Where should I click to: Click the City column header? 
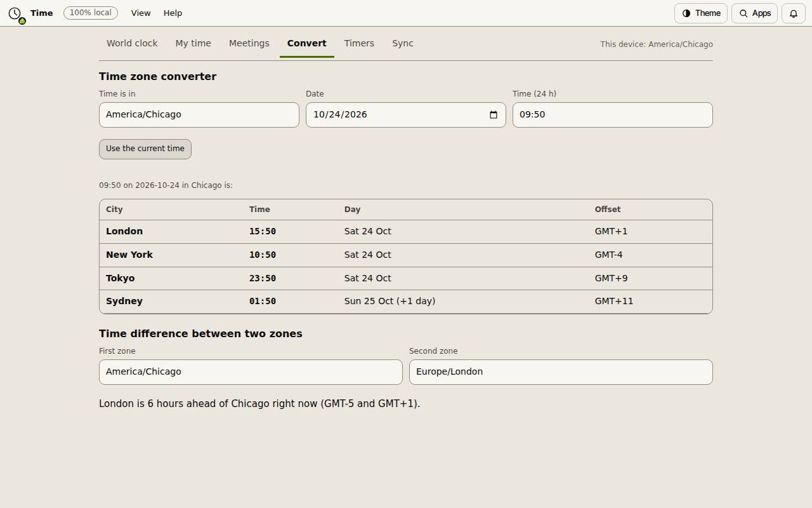click(114, 210)
